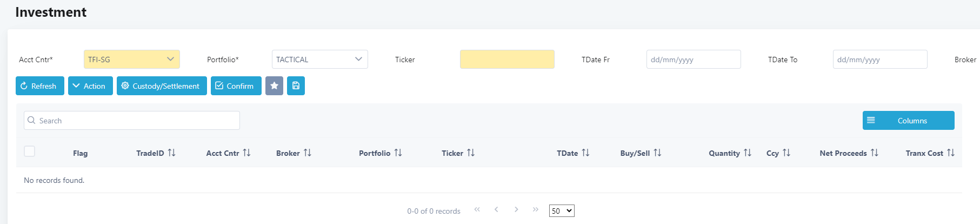Open the Acct Cntr TFI-SG dropdown

coord(132,59)
